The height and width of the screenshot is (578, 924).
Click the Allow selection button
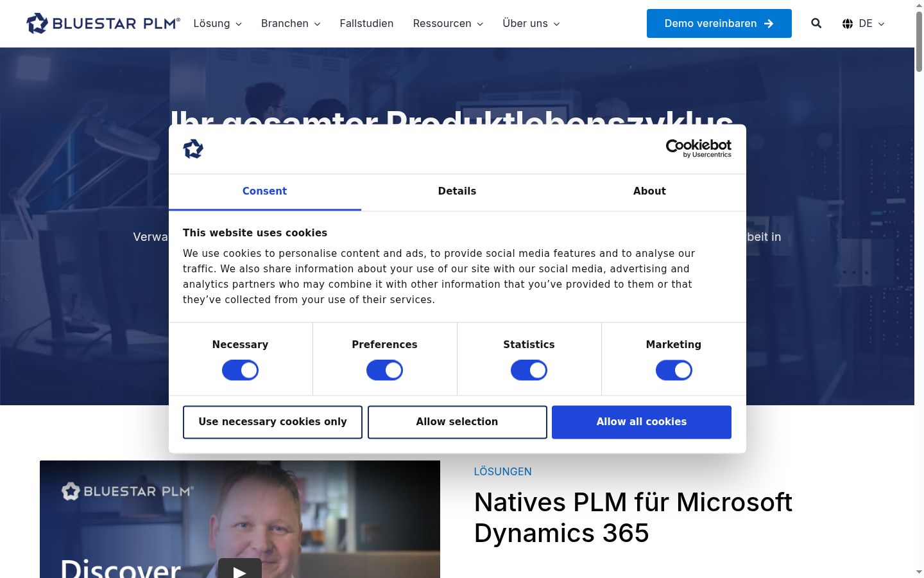point(458,422)
